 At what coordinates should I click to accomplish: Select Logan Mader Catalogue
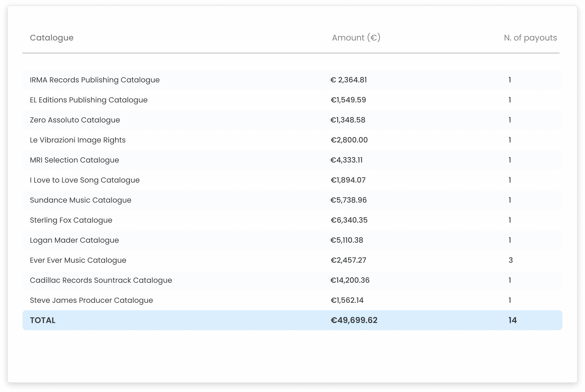(x=74, y=240)
